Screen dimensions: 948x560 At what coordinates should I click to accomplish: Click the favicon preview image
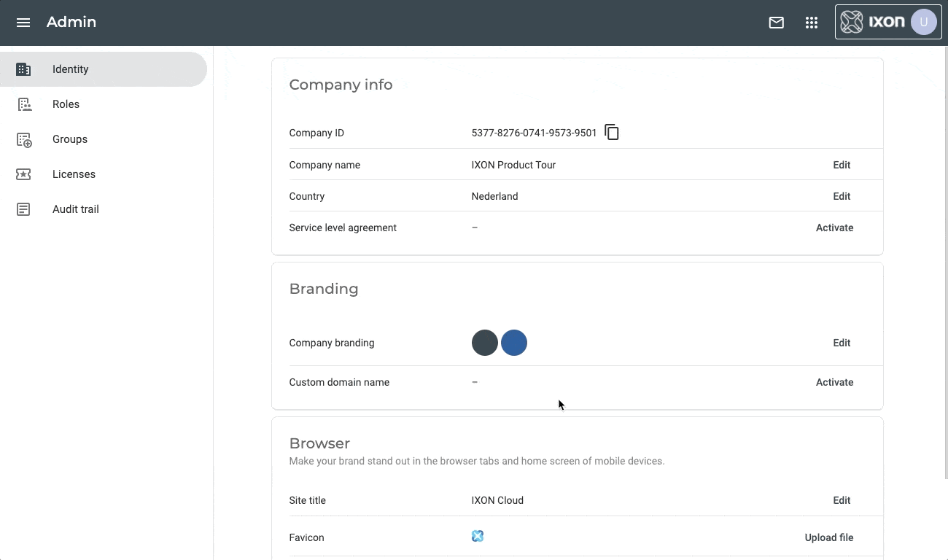click(478, 536)
